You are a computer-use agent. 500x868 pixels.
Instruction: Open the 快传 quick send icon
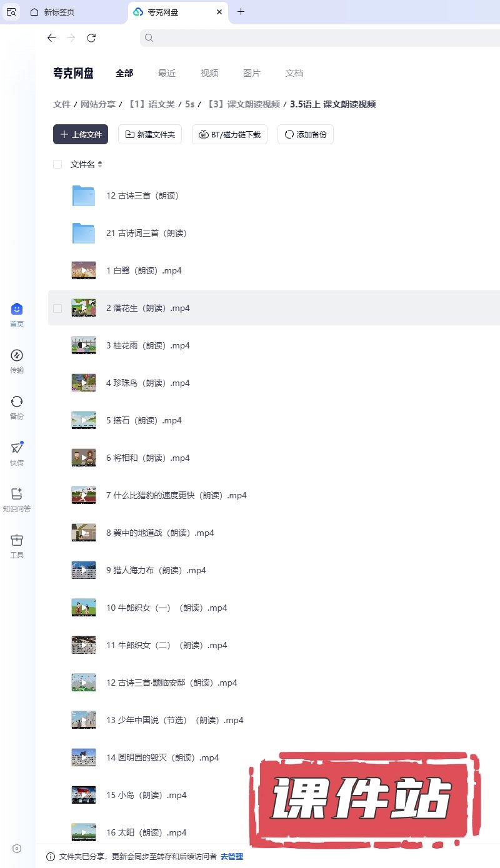point(17,453)
